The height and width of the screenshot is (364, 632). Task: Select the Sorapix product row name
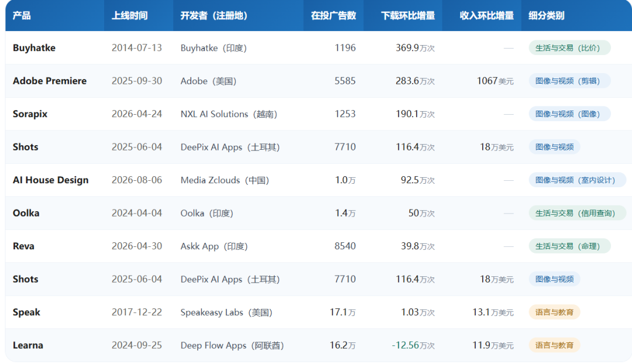coord(30,114)
